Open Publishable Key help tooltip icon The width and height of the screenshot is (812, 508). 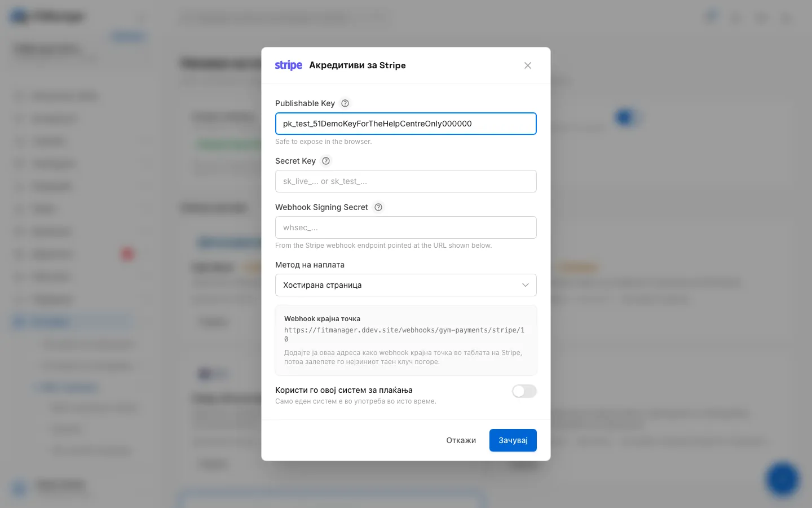tap(345, 103)
